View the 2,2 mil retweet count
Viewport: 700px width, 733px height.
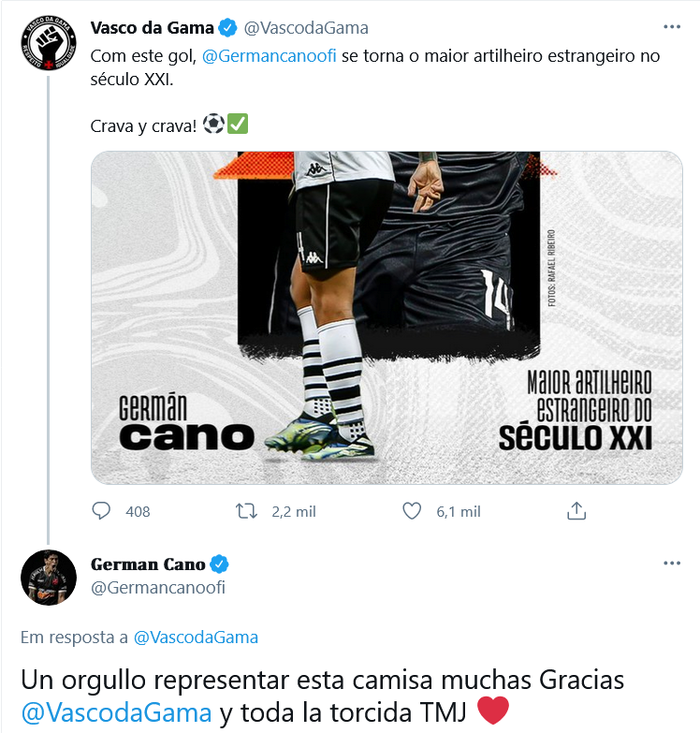[294, 512]
